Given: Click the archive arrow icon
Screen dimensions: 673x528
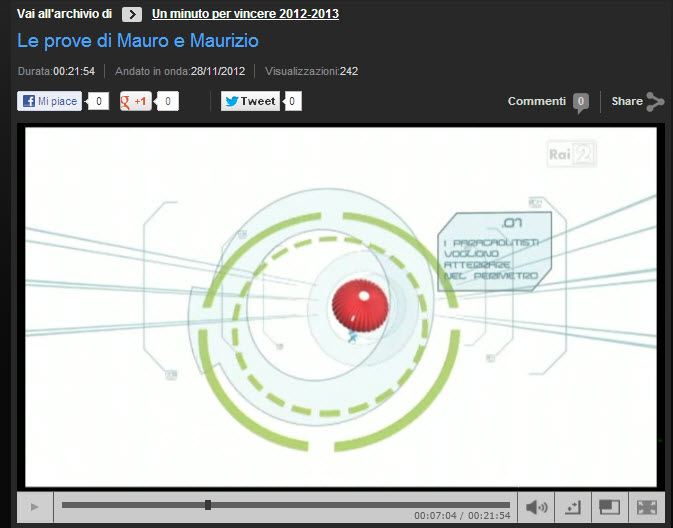Looking at the screenshot, I should (x=132, y=14).
